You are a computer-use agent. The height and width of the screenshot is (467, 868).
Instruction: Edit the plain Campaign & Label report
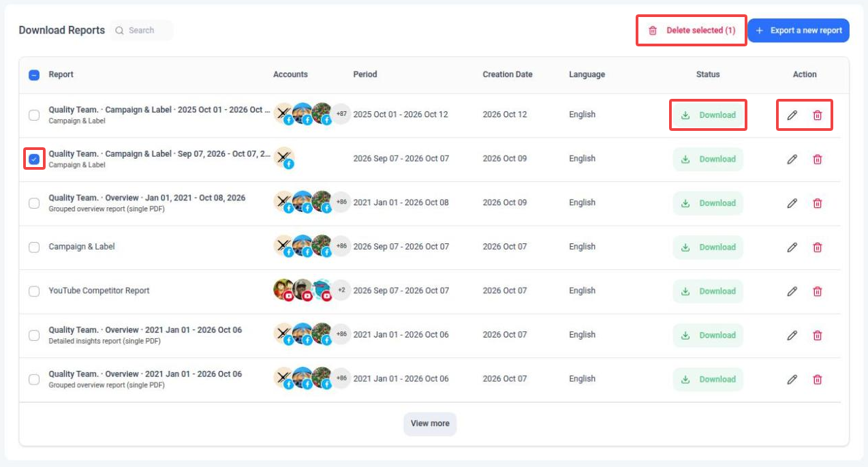click(792, 247)
